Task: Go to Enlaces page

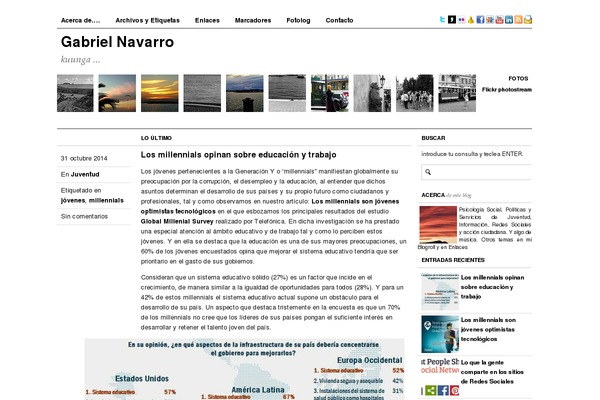Action: pos(207,20)
